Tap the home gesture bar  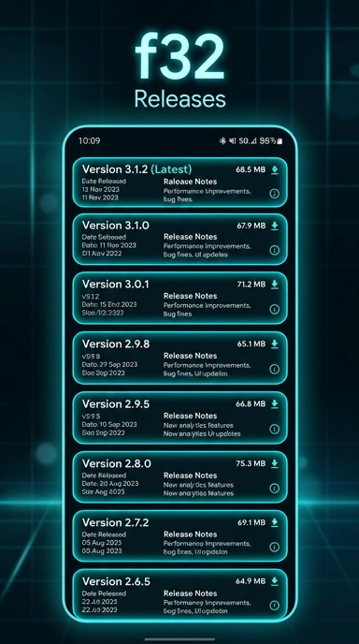(179, 639)
